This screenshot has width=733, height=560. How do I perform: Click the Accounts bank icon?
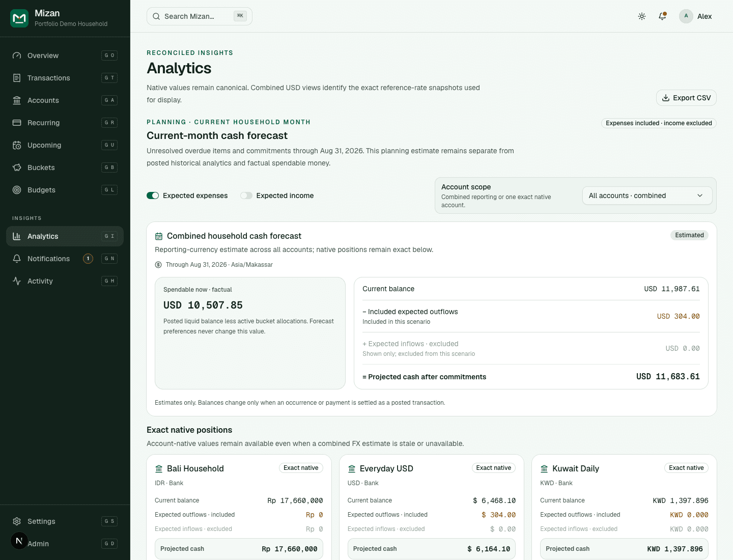17,100
